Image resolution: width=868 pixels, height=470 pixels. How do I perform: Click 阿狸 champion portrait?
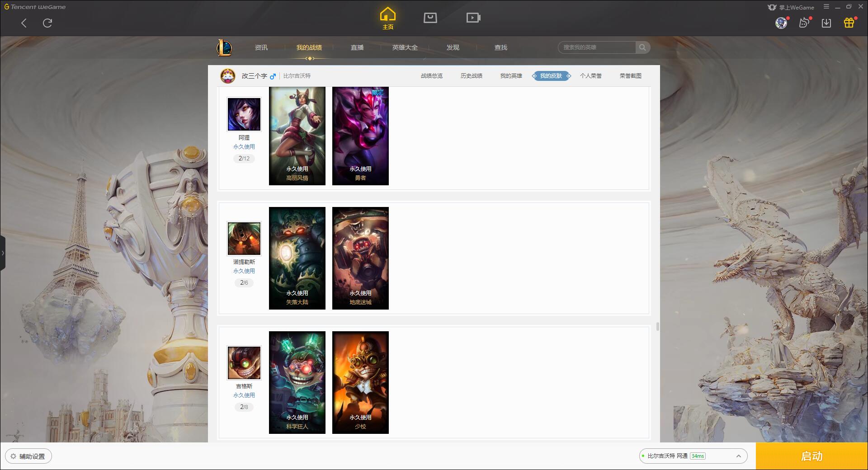coord(244,114)
